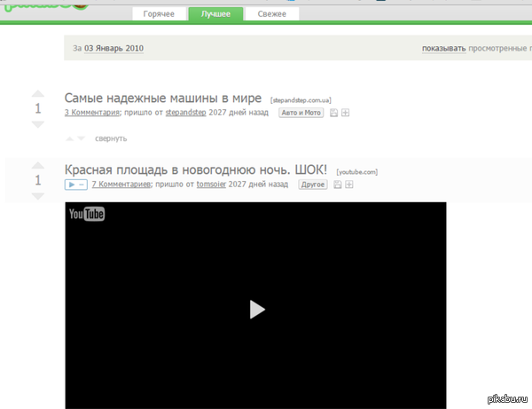The image size is (532, 409).
Task: Click the save icon next to 'Другое' tag
Action: coord(337,185)
